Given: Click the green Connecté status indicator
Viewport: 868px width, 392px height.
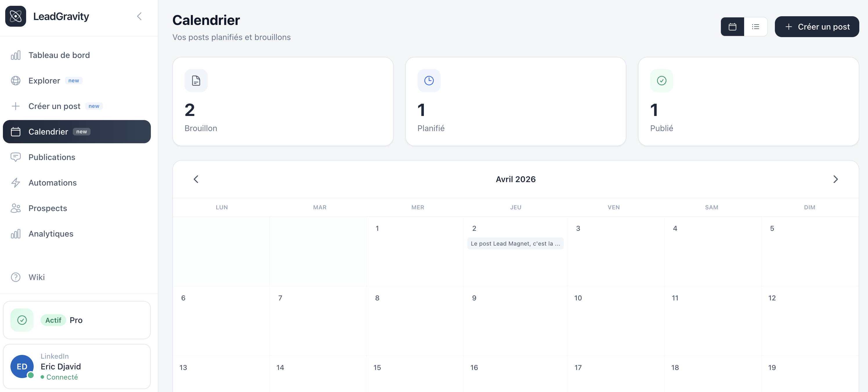Looking at the screenshot, I should 60,377.
